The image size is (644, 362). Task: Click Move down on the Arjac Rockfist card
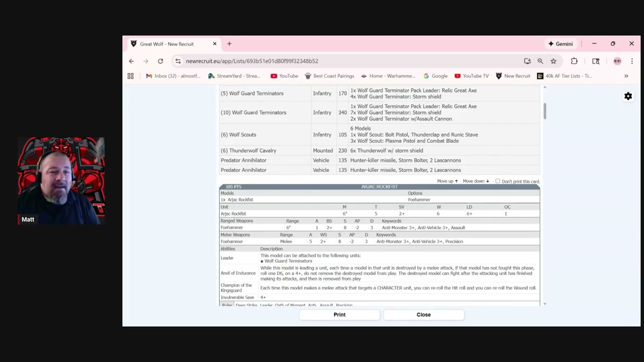coord(475,181)
